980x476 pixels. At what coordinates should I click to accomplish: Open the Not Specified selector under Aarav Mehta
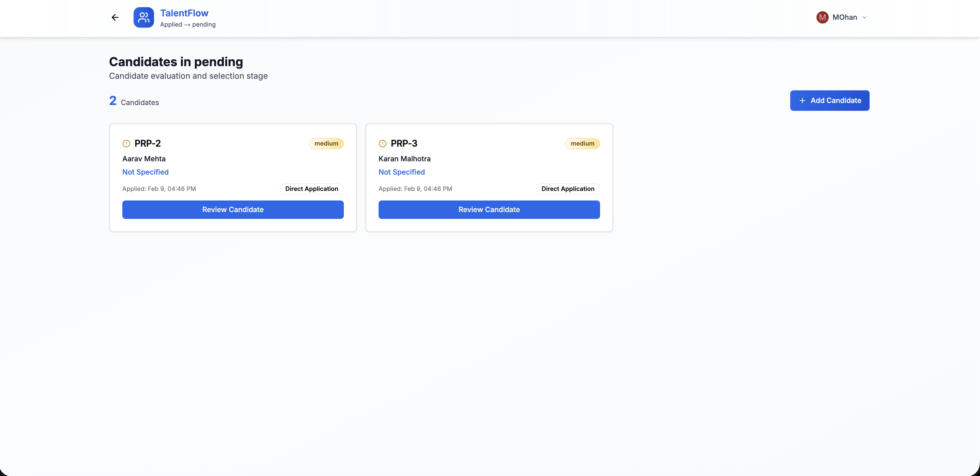[145, 172]
